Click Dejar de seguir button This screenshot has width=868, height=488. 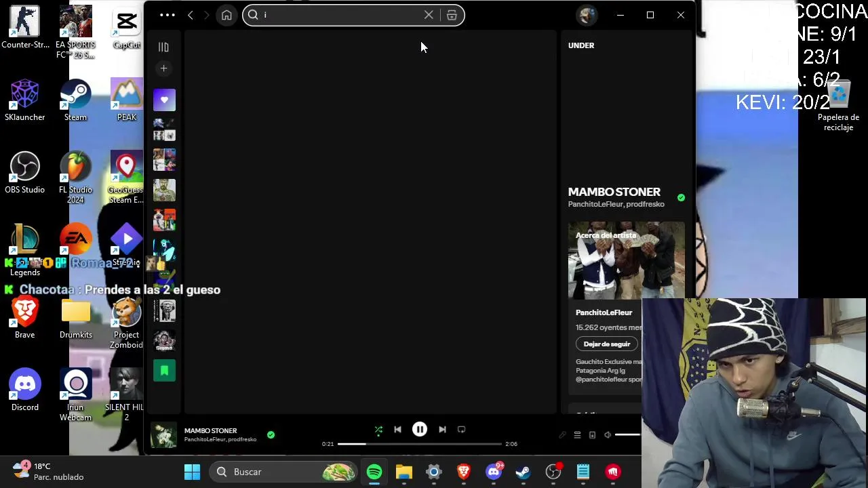click(x=607, y=344)
